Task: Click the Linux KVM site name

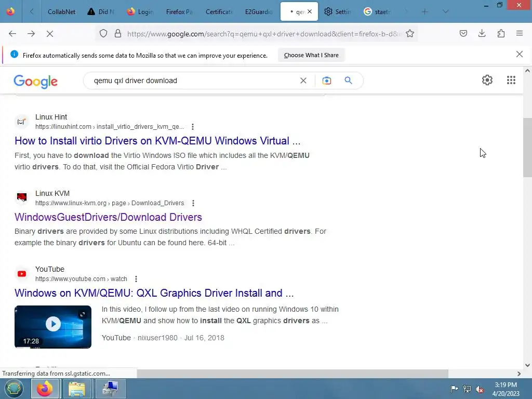Action: point(52,193)
